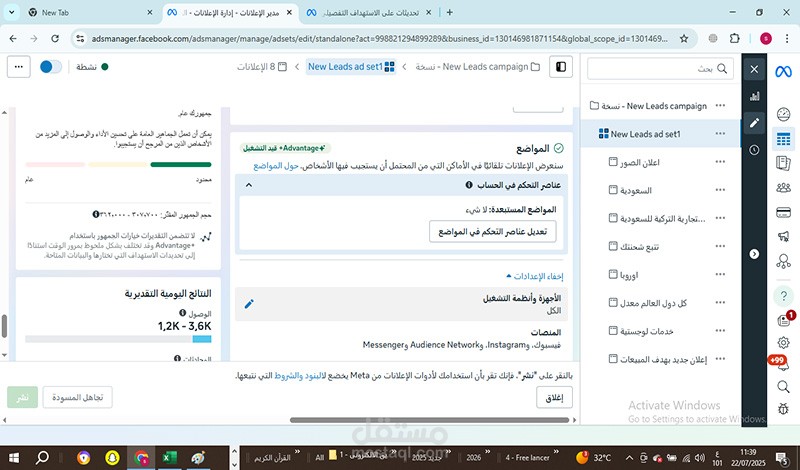Click the بحث search field
The width and height of the screenshot is (800, 470).
[x=660, y=68]
